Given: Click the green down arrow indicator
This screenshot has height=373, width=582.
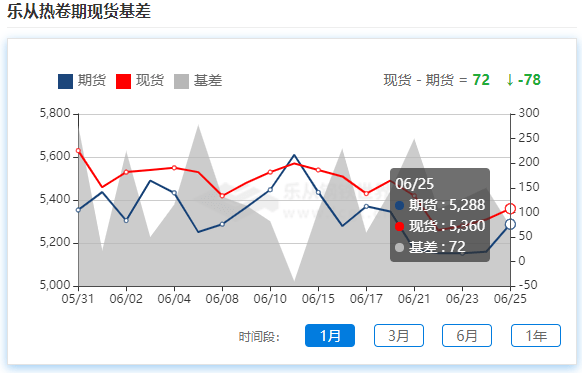Looking at the screenshot, I should point(510,80).
